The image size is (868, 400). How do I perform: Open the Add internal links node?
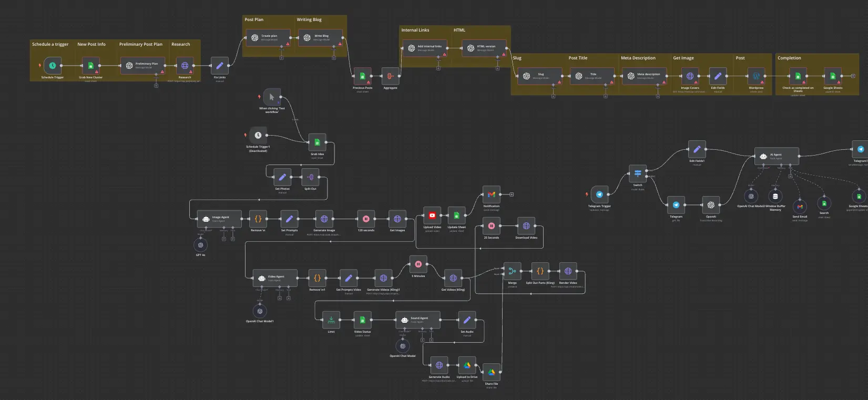(425, 48)
